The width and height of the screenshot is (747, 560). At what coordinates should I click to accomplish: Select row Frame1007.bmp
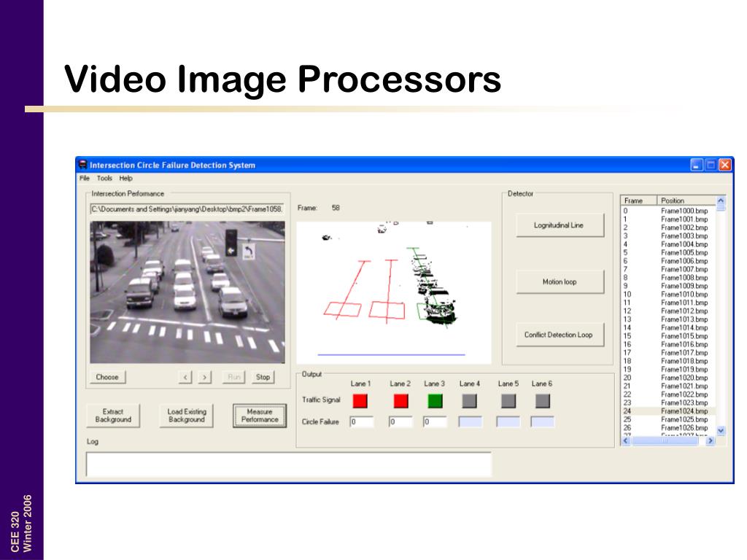coord(668,269)
